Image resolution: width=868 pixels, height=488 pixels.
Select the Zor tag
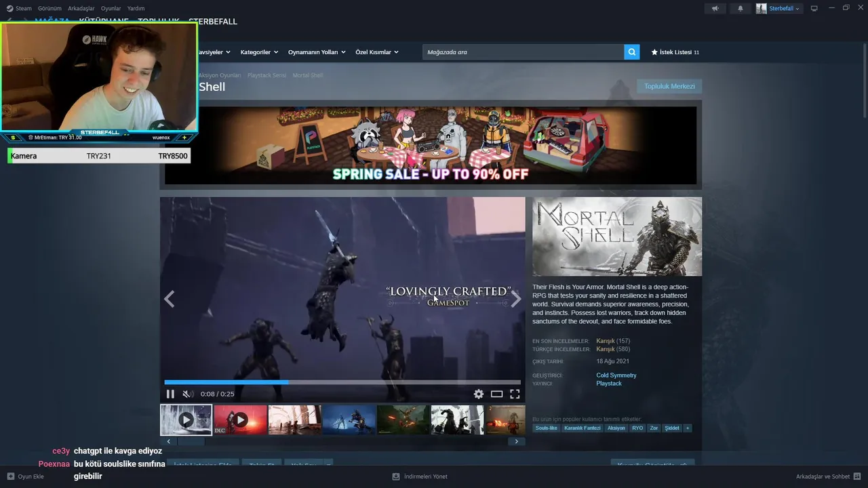pyautogui.click(x=654, y=428)
